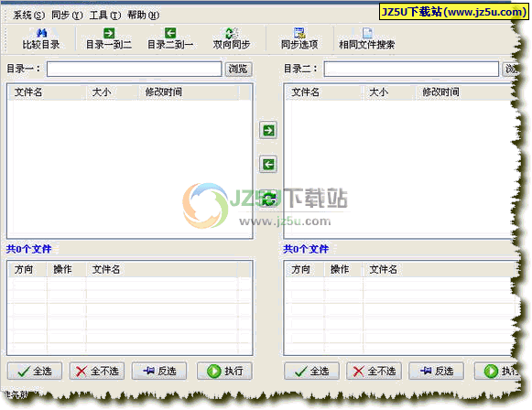Click left panel's 共0个文件 label
Image resolution: width=532 pixels, height=410 pixels.
[x=28, y=249]
